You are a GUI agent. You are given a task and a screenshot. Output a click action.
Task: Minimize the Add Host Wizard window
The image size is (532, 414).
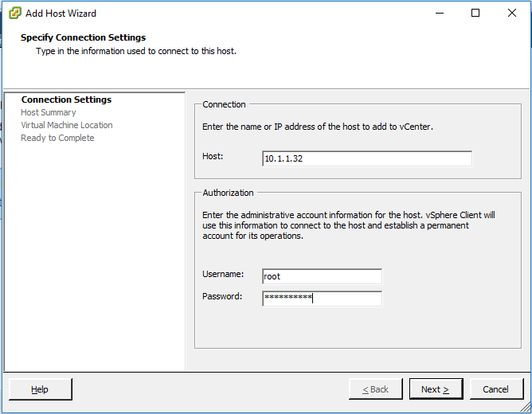(440, 13)
